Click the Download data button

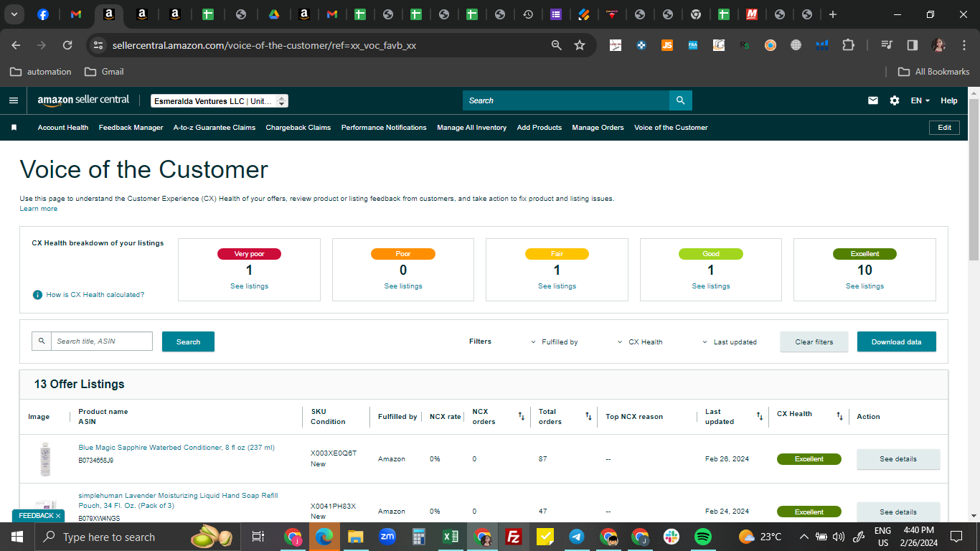click(896, 342)
